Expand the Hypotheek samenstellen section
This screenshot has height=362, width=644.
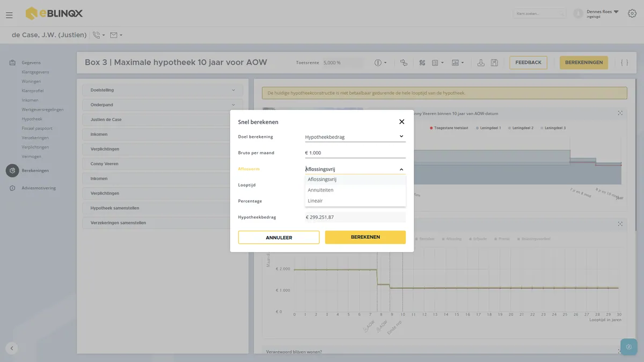[163, 208]
